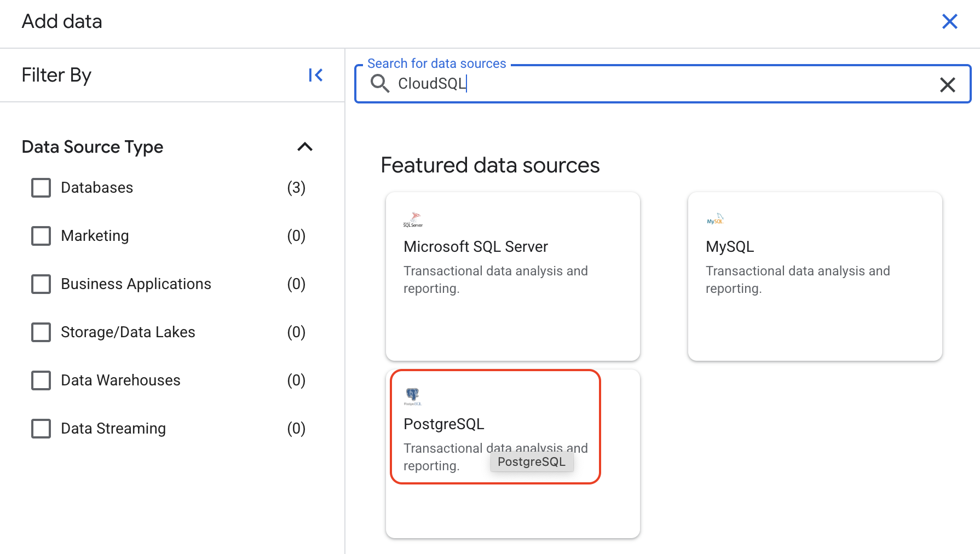Image resolution: width=980 pixels, height=554 pixels.
Task: Click the MySQL logo icon
Action: pos(715,219)
